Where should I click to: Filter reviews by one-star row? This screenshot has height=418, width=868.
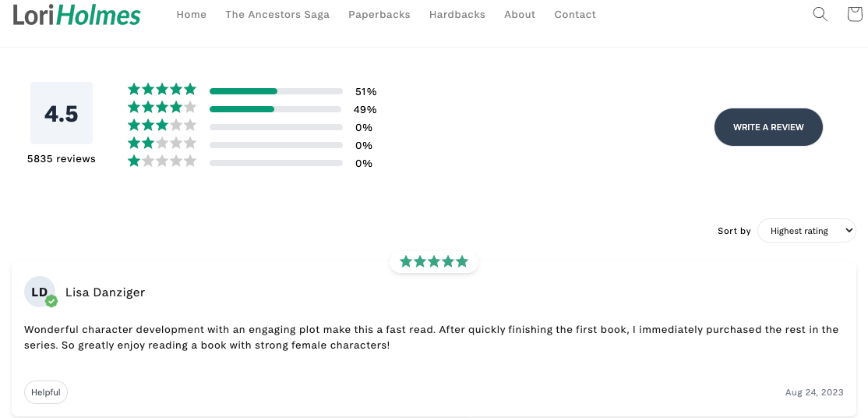pyautogui.click(x=252, y=163)
